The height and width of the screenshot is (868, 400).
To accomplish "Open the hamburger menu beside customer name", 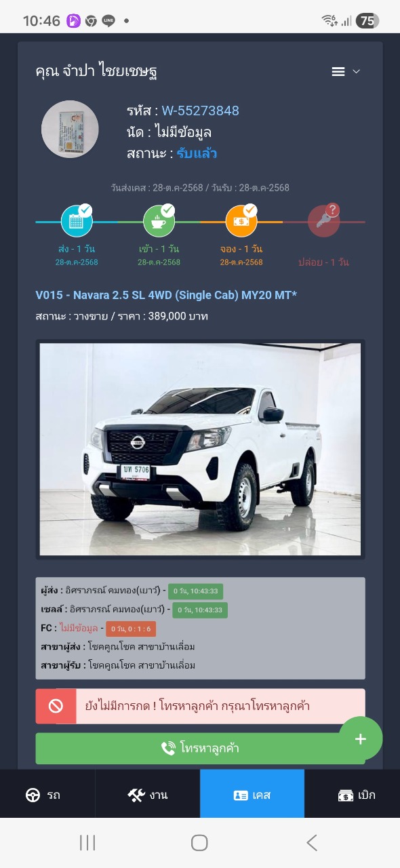I will pos(345,72).
